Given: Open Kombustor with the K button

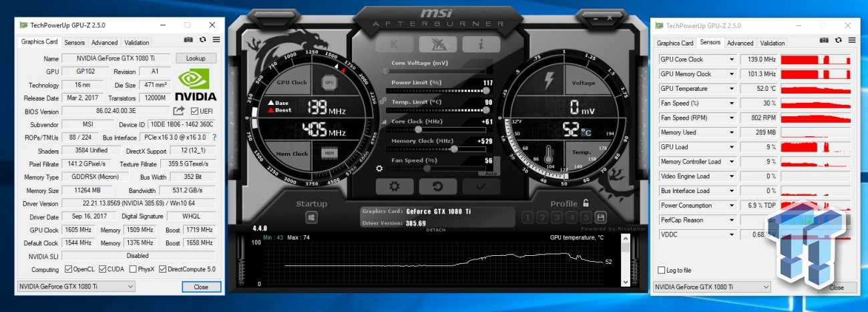Looking at the screenshot, I should pyautogui.click(x=394, y=45).
